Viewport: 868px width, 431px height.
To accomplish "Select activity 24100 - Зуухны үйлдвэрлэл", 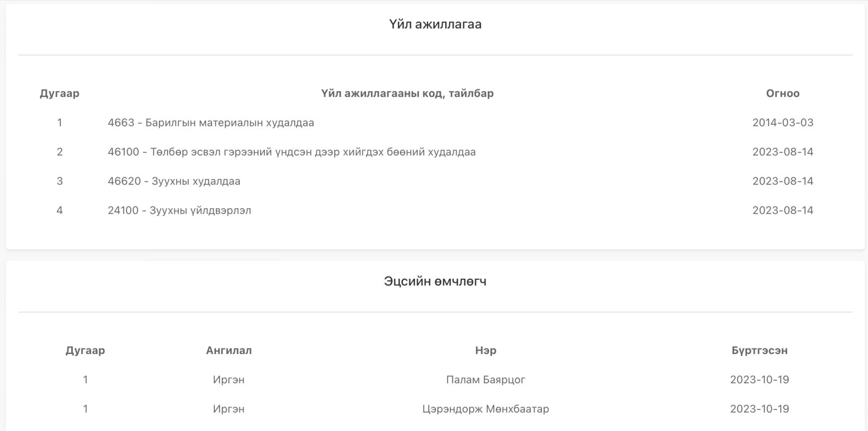I will point(179,210).
